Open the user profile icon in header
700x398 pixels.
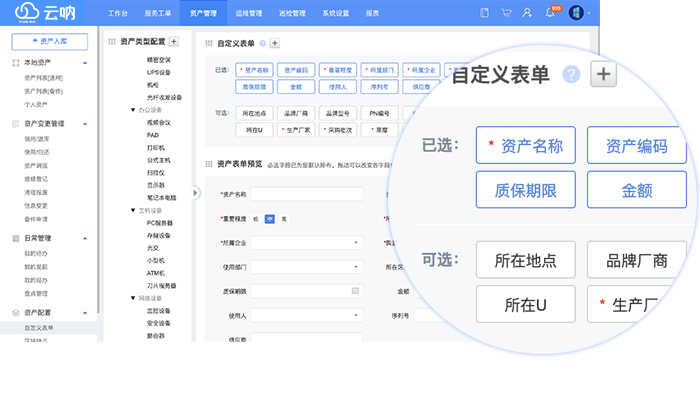527,13
